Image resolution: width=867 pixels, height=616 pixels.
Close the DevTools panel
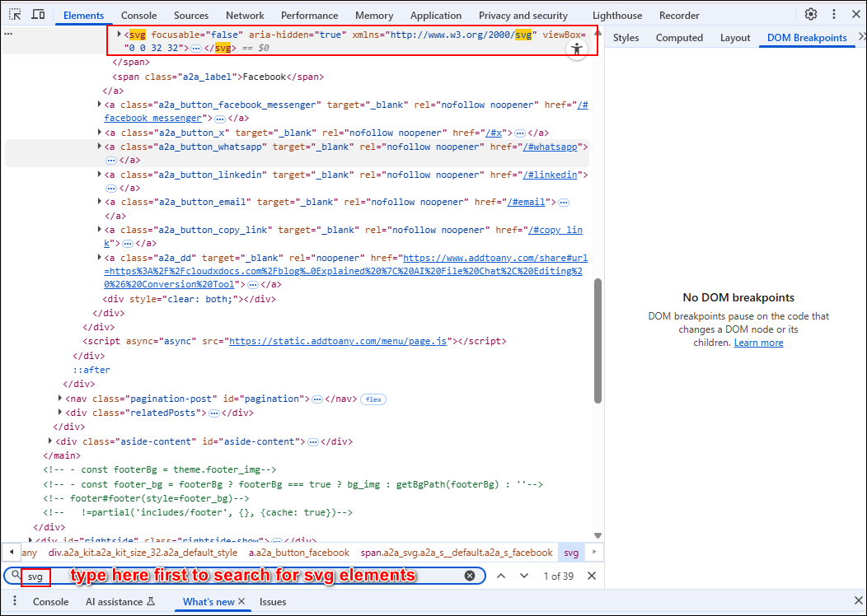coord(855,15)
